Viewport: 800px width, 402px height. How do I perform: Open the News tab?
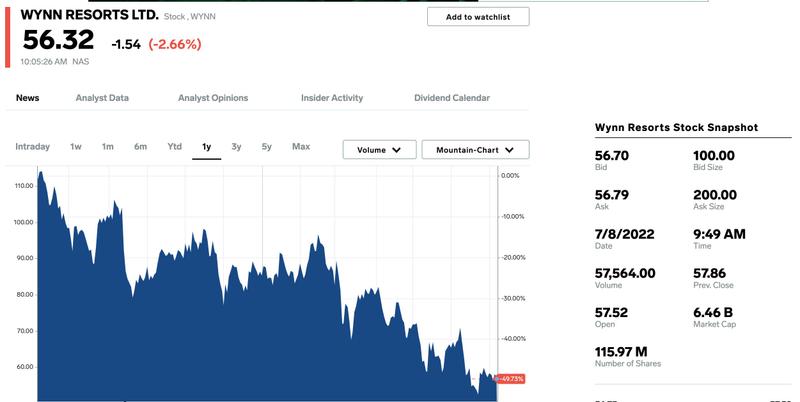(x=28, y=98)
